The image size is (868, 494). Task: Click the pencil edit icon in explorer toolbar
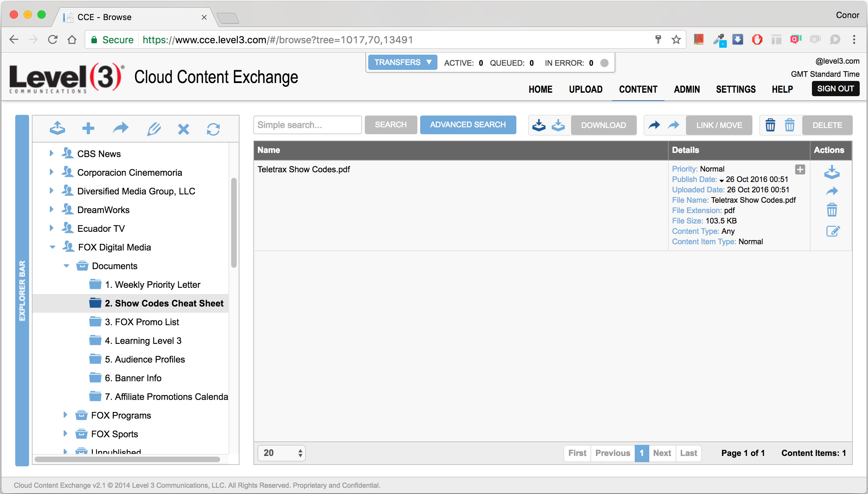(154, 129)
